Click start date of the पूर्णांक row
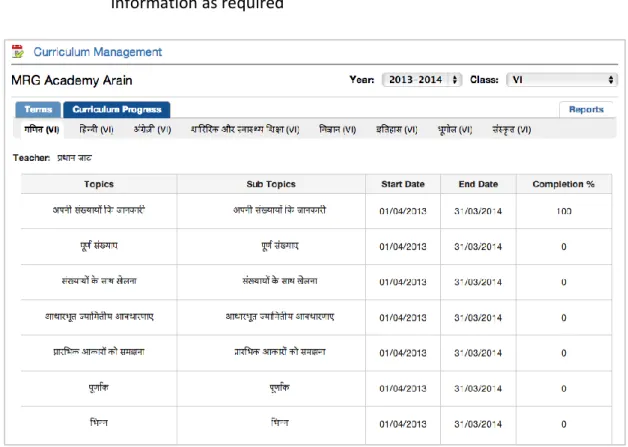This screenshot has height=447, width=628. pos(403,389)
